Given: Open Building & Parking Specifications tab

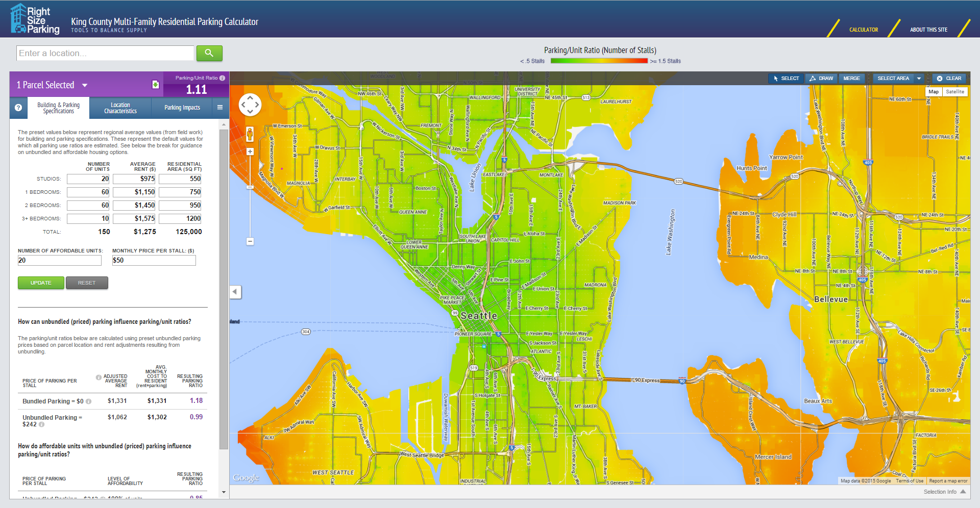Looking at the screenshot, I should point(58,108).
